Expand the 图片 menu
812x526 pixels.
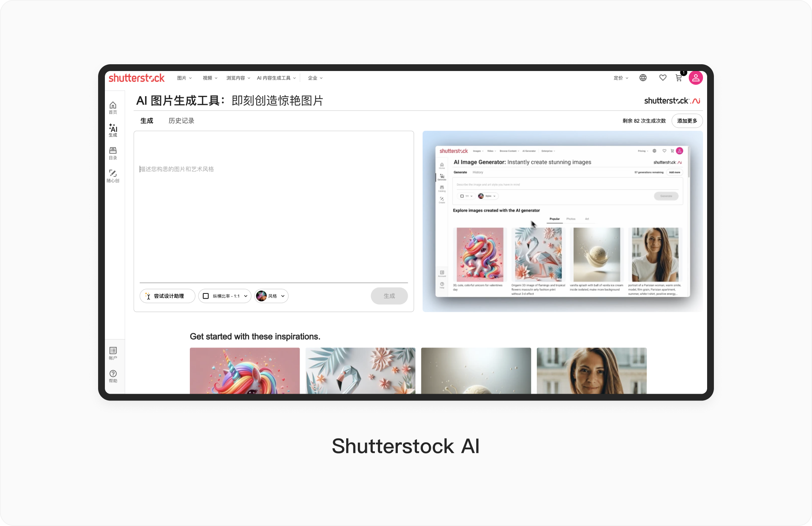[x=185, y=78]
